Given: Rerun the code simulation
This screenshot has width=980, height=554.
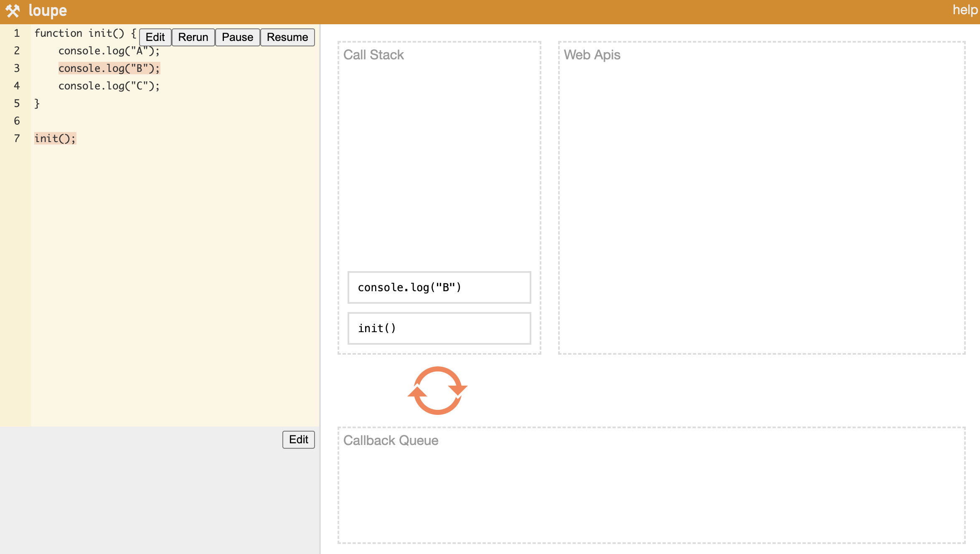Looking at the screenshot, I should 193,37.
